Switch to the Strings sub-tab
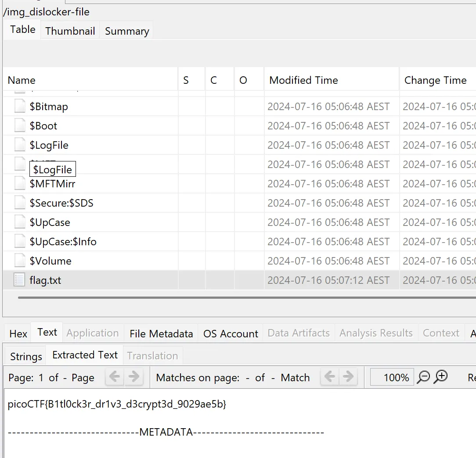Viewport: 476px width, 458px height. click(x=26, y=357)
